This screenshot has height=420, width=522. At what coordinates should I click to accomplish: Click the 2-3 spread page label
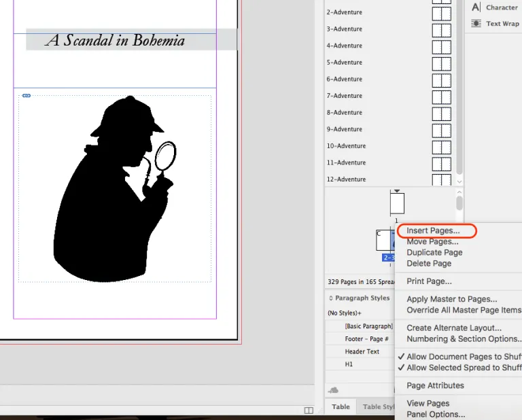(388, 258)
